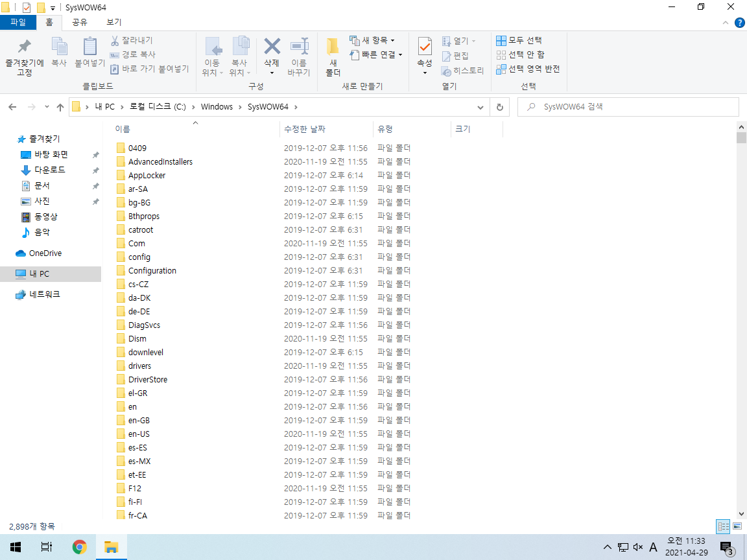
Task: Open the Action Center notifications icon
Action: (x=726, y=548)
